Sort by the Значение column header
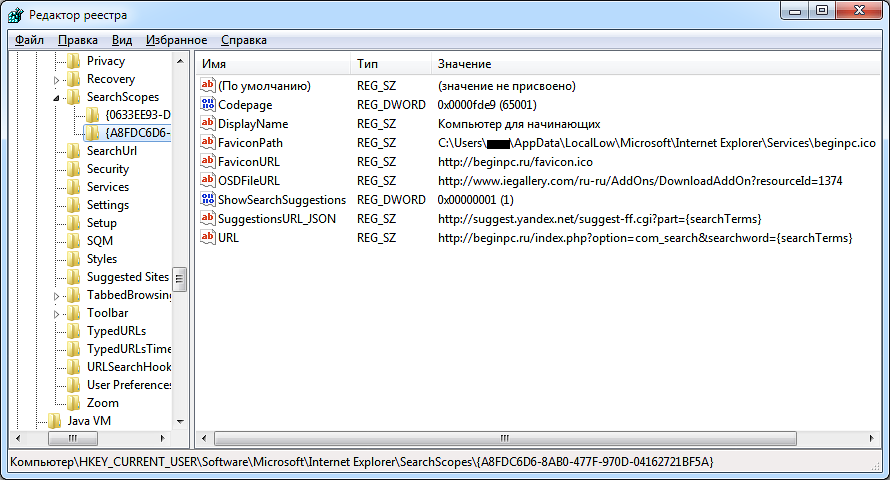The height and width of the screenshot is (480, 890). pos(656,64)
